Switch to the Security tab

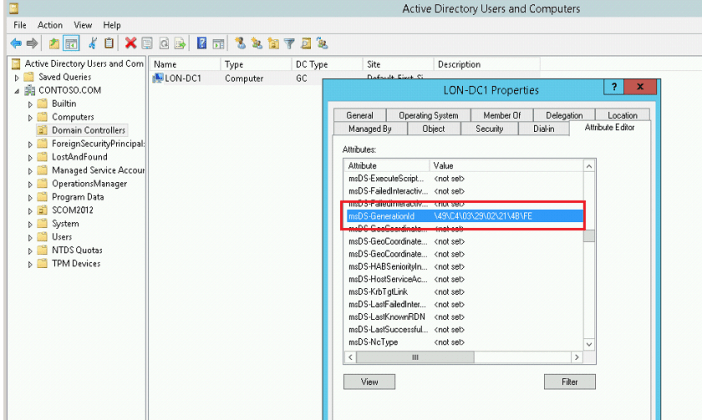489,129
